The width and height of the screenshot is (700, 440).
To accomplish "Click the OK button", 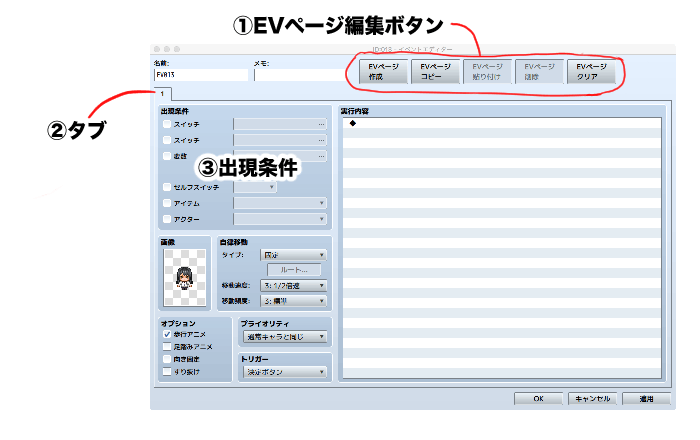I will point(538,399).
